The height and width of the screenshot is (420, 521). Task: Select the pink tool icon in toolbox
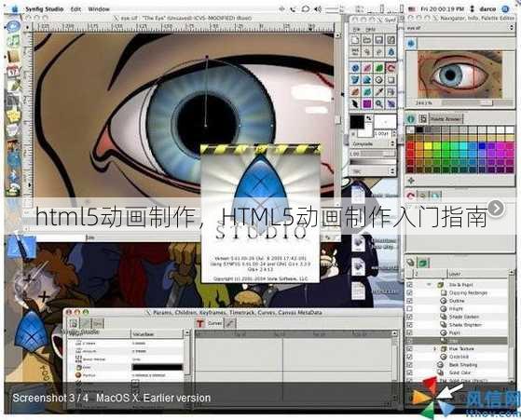coord(367,68)
